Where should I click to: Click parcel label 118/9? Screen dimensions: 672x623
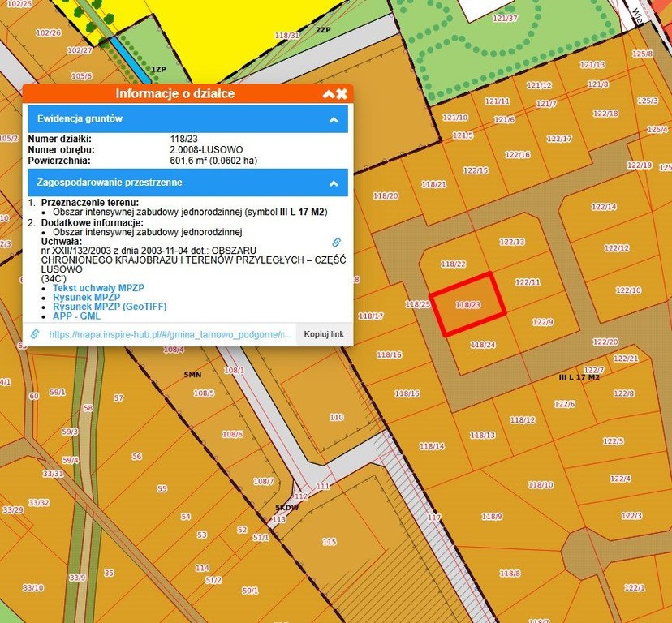coord(492,516)
